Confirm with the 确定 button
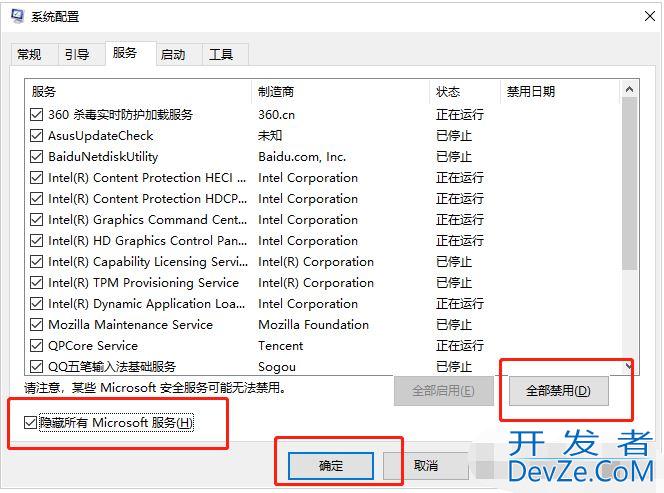Viewport: 664px width, 493px height. pyautogui.click(x=331, y=466)
